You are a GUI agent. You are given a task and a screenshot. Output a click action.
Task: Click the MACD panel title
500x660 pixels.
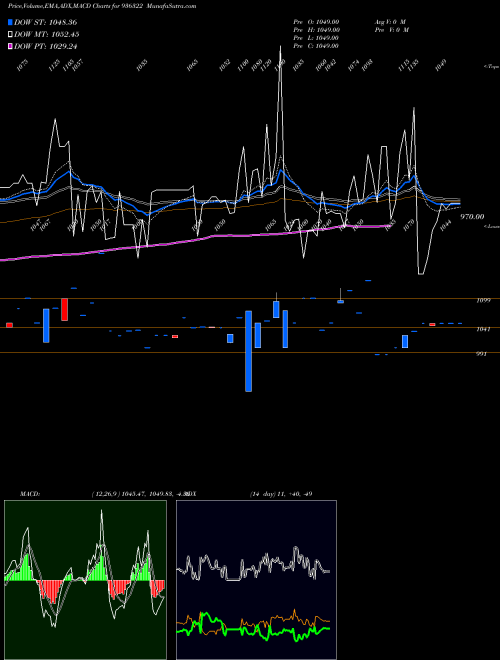(x=30, y=494)
